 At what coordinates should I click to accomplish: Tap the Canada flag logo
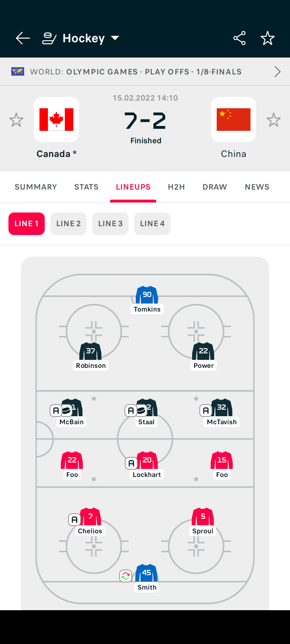56,120
